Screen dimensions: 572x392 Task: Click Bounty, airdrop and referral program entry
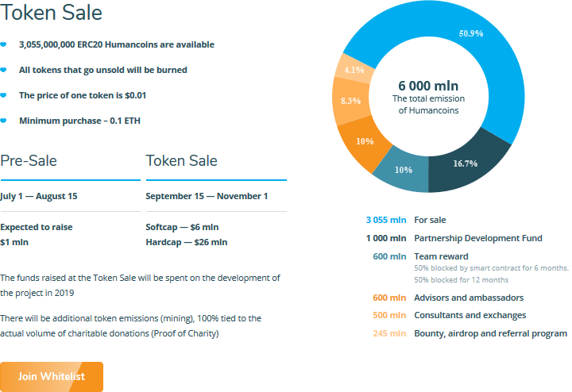470,333
